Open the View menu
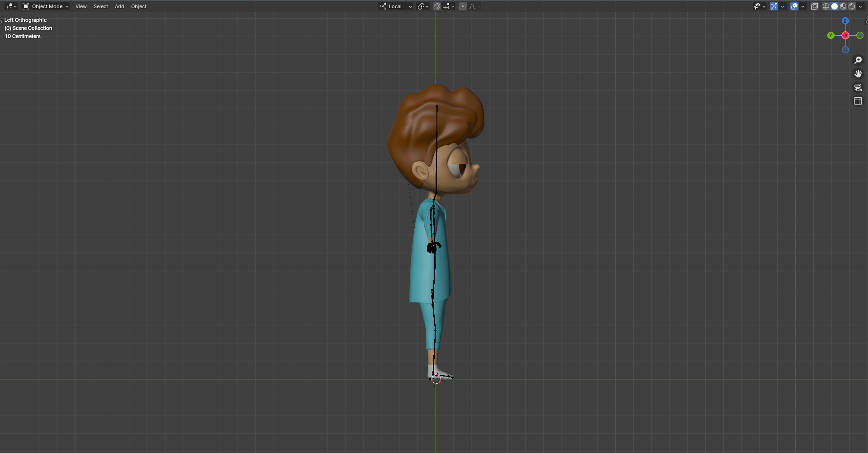Viewport: 868px width, 453px height. coord(81,6)
